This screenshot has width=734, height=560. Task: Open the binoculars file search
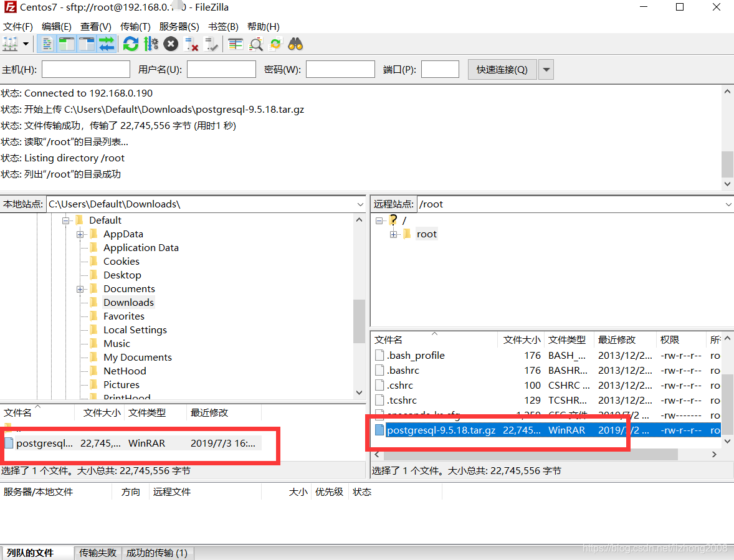[x=295, y=44]
